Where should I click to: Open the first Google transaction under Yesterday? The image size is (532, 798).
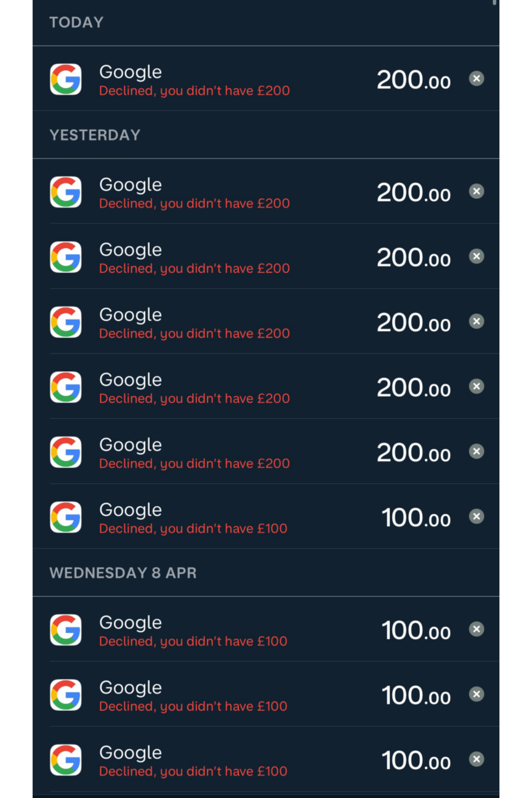(266, 191)
